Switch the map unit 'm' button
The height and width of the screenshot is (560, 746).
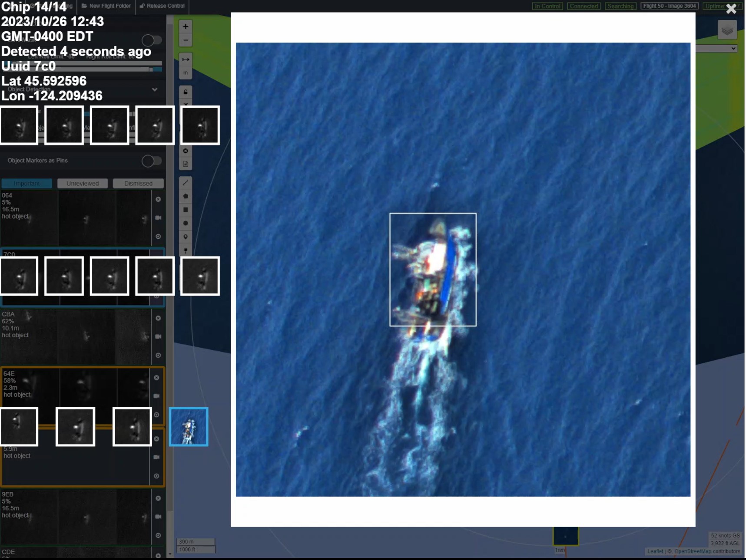[x=186, y=73]
